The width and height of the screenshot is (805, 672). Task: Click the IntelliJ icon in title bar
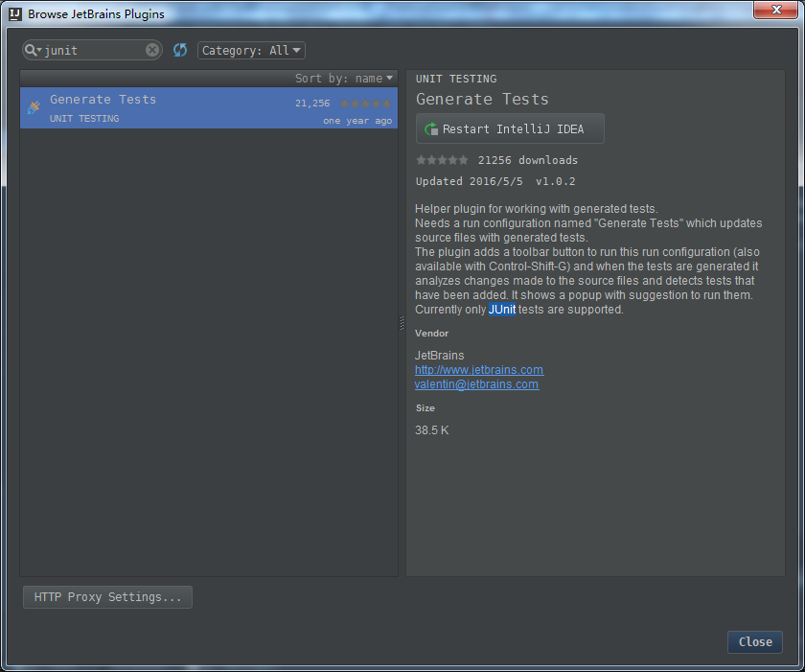click(x=15, y=13)
